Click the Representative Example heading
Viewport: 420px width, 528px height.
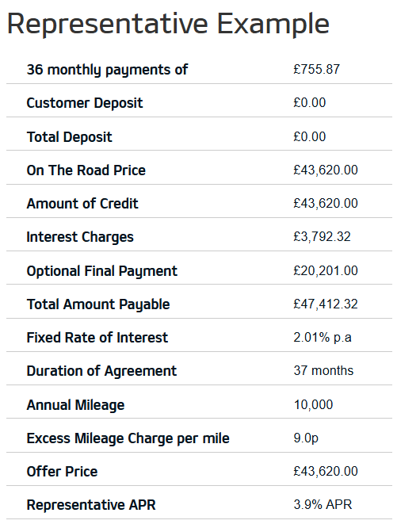point(168,25)
